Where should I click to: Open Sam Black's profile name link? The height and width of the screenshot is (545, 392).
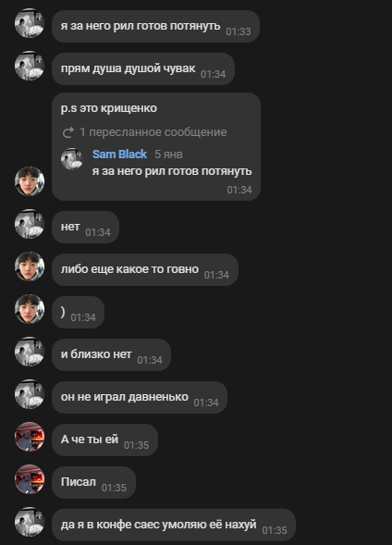(x=120, y=154)
